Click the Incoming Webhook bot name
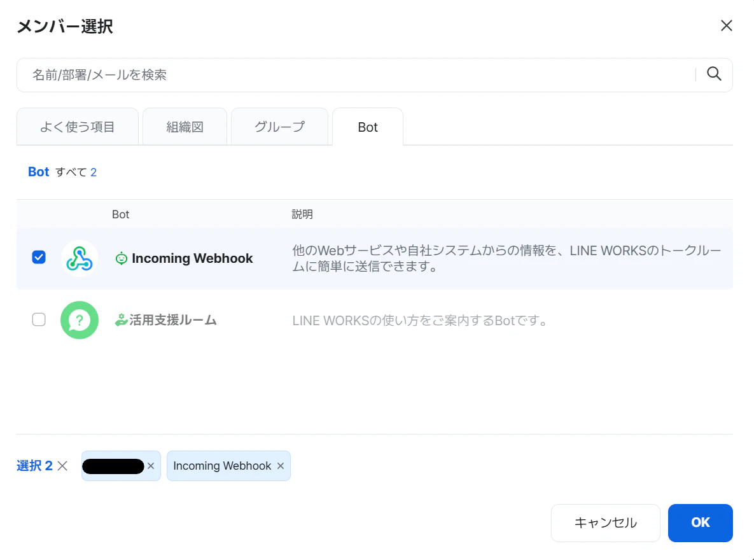The image size is (754, 560). coord(192,258)
